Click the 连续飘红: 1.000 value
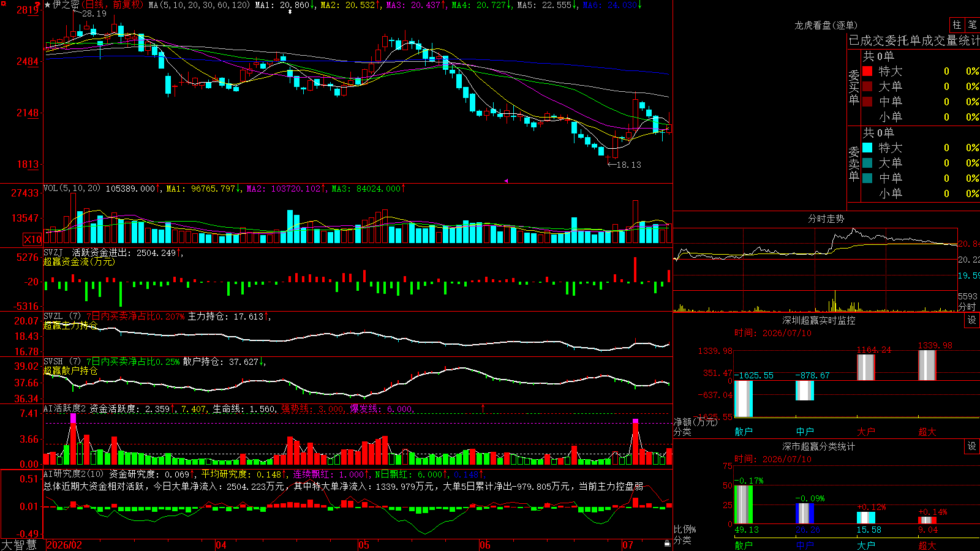 coord(331,474)
